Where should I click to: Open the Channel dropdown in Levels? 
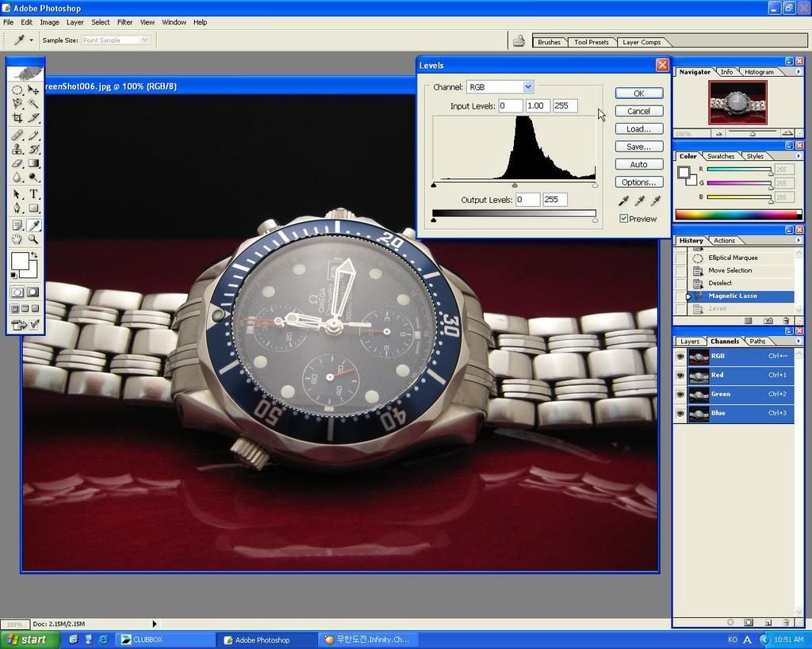pos(527,87)
